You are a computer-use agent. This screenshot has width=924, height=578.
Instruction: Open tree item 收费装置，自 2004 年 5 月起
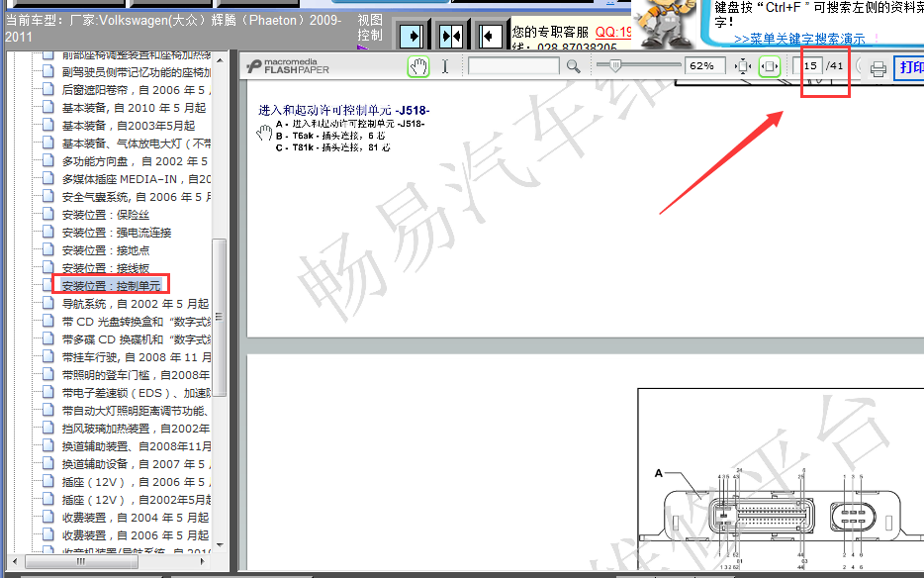(x=135, y=518)
